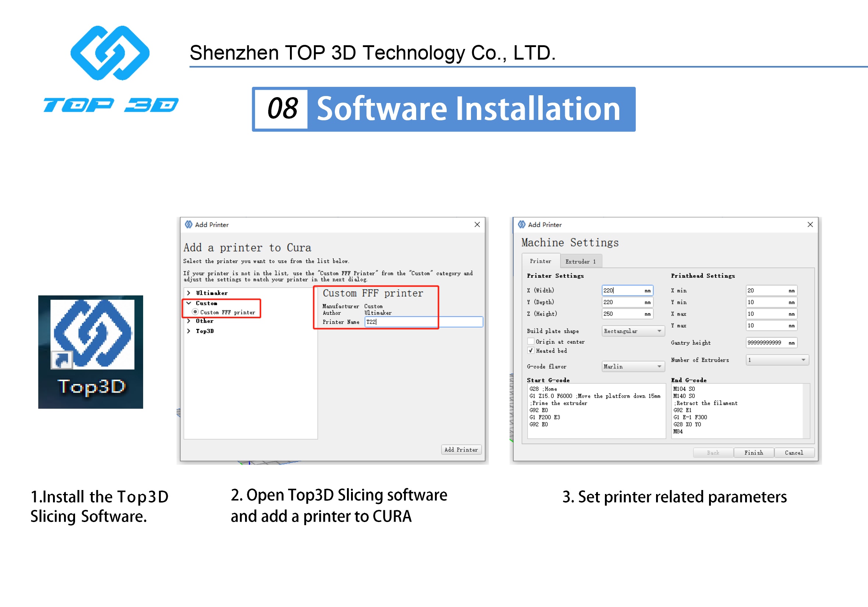Image resolution: width=868 pixels, height=607 pixels.
Task: Click the Finish button
Action: (x=754, y=453)
